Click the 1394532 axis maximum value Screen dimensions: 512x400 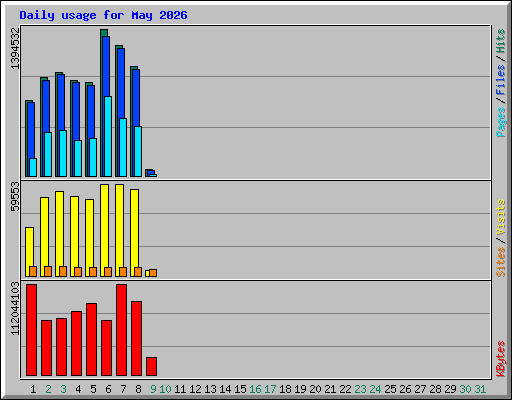point(15,48)
